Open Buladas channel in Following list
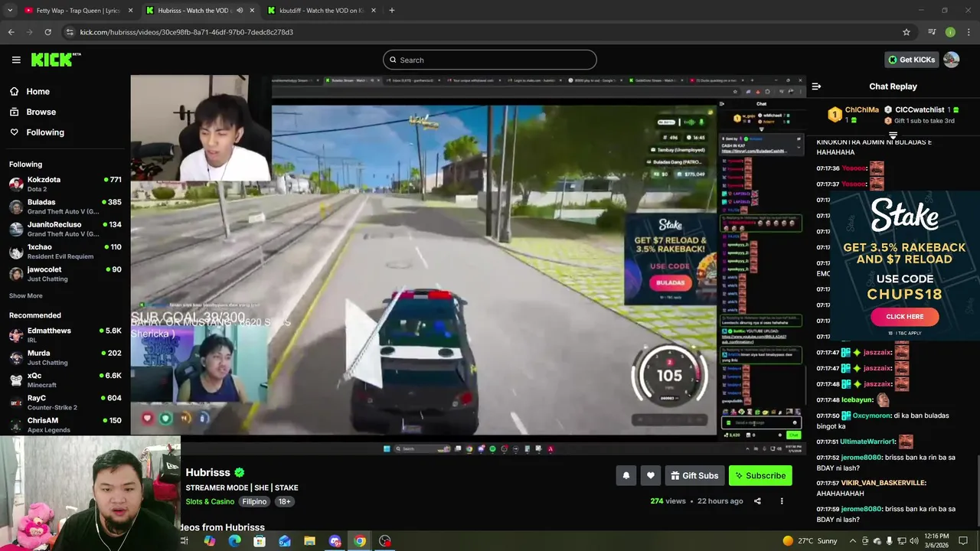 (65, 207)
